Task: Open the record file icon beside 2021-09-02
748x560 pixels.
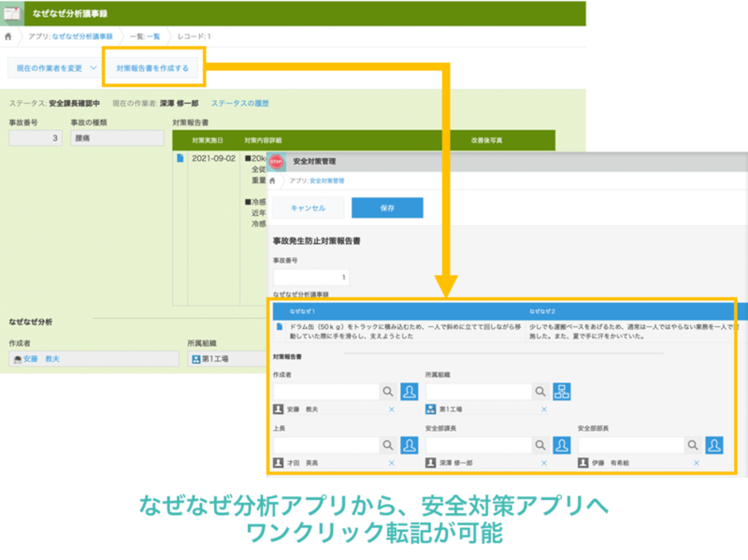Action: coord(180,158)
